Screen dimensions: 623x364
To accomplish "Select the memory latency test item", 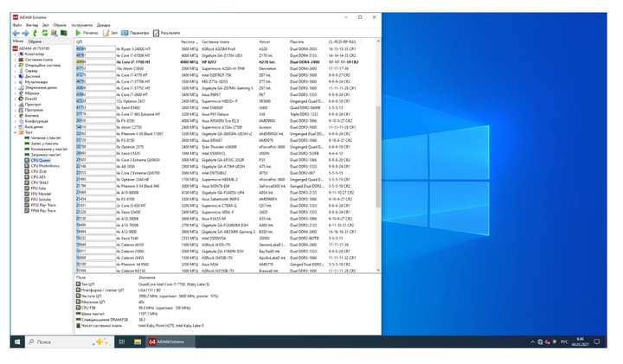I will pos(43,155).
